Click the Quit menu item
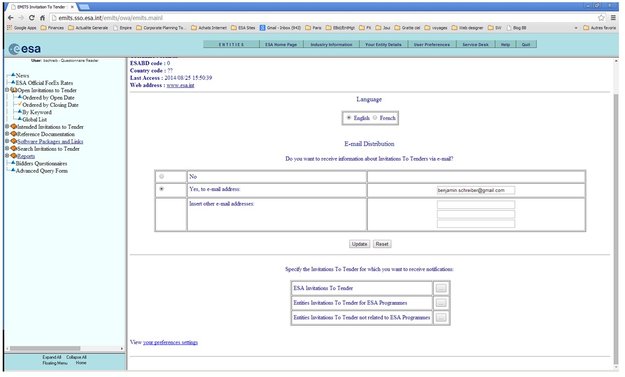The image size is (625, 377). (526, 44)
